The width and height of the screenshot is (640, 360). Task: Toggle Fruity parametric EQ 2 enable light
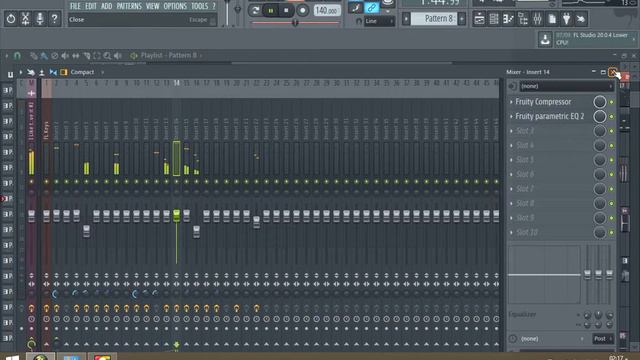(x=611, y=116)
